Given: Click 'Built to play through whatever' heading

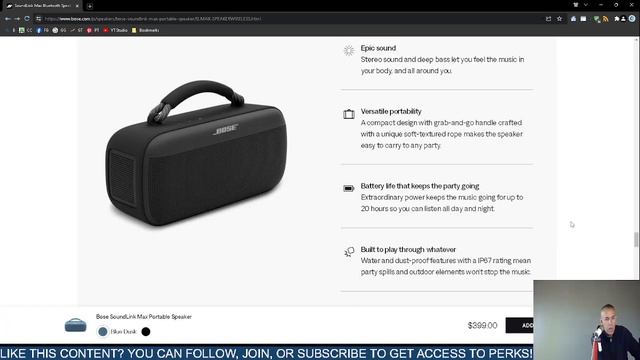Looking at the screenshot, I should [x=408, y=249].
